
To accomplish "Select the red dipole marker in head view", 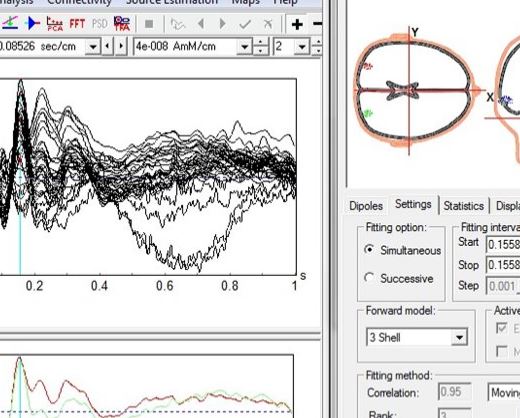I will (x=368, y=67).
